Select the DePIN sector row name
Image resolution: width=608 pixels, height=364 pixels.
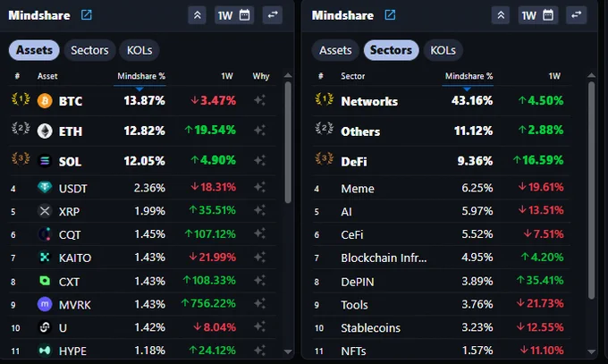358,282
